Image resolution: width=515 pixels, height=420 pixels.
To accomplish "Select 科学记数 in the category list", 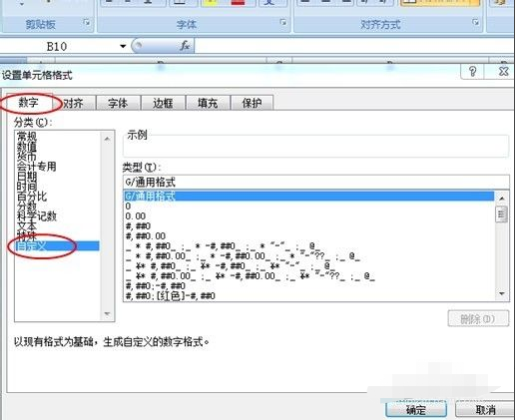I will click(x=57, y=215).
